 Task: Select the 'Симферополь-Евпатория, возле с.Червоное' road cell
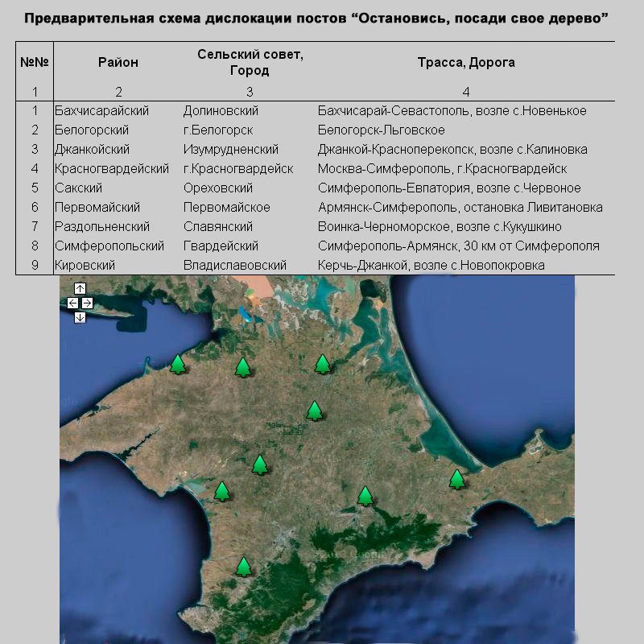[449, 188]
